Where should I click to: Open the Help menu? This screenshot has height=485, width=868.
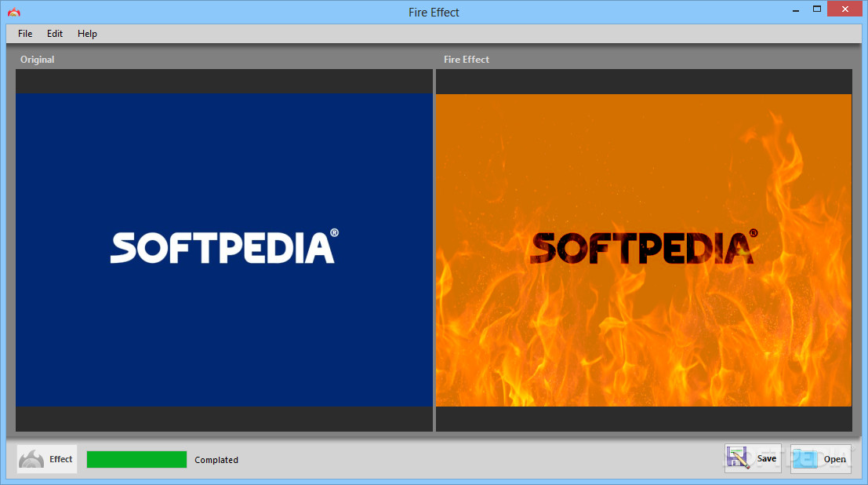pos(87,34)
